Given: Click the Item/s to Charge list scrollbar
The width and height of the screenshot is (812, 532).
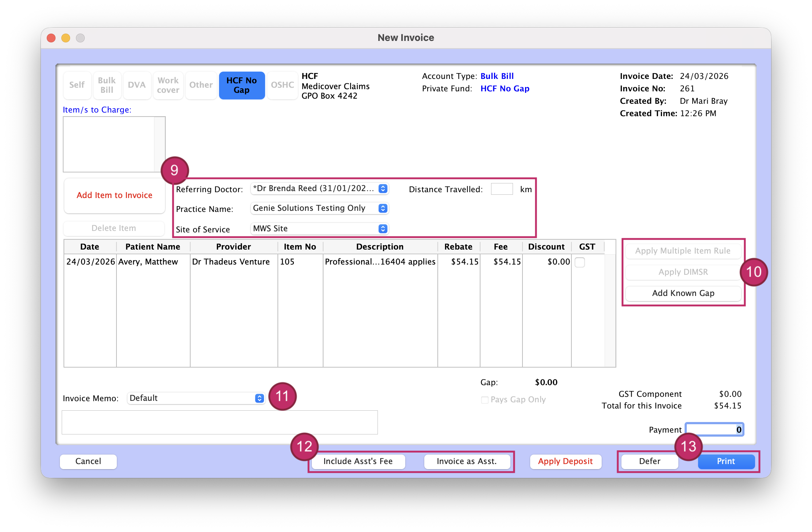Looking at the screenshot, I should [x=160, y=144].
